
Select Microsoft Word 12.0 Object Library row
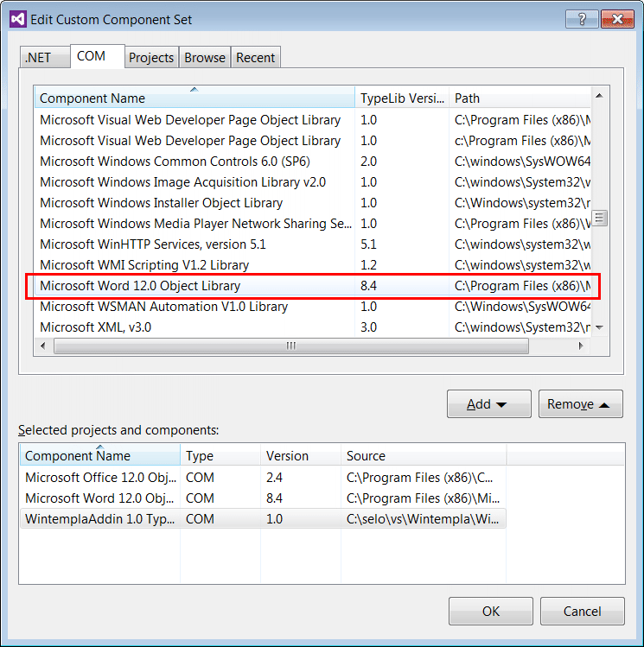pyautogui.click(x=313, y=286)
